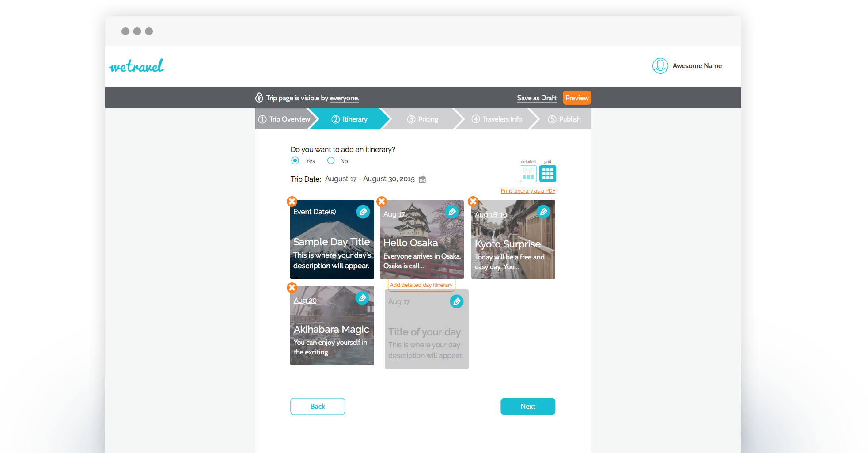Viewport: 868px width, 453px height.
Task: Remove the Sample Day Title card
Action: (x=292, y=202)
